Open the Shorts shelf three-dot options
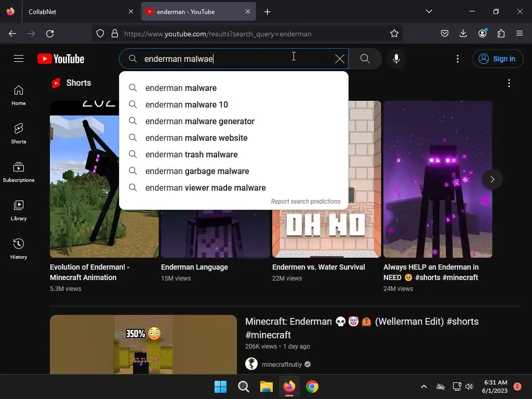Viewport: 532px width, 399px height. (509, 83)
